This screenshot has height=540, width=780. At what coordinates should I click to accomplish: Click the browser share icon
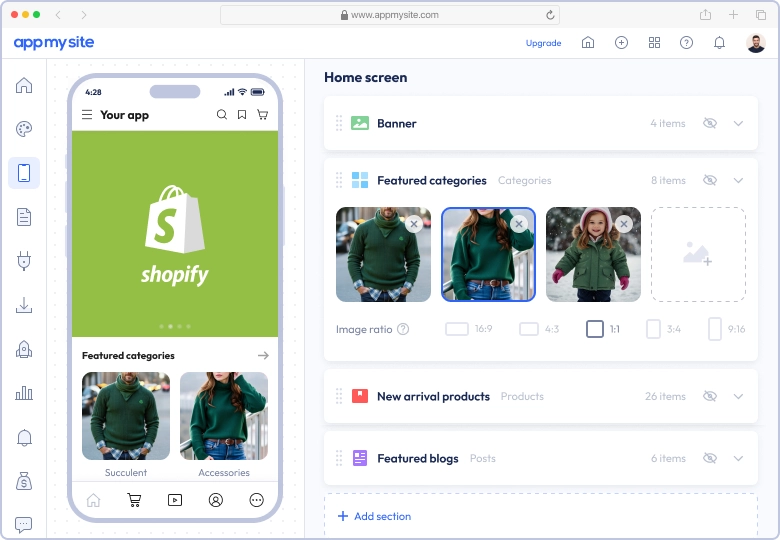(705, 15)
